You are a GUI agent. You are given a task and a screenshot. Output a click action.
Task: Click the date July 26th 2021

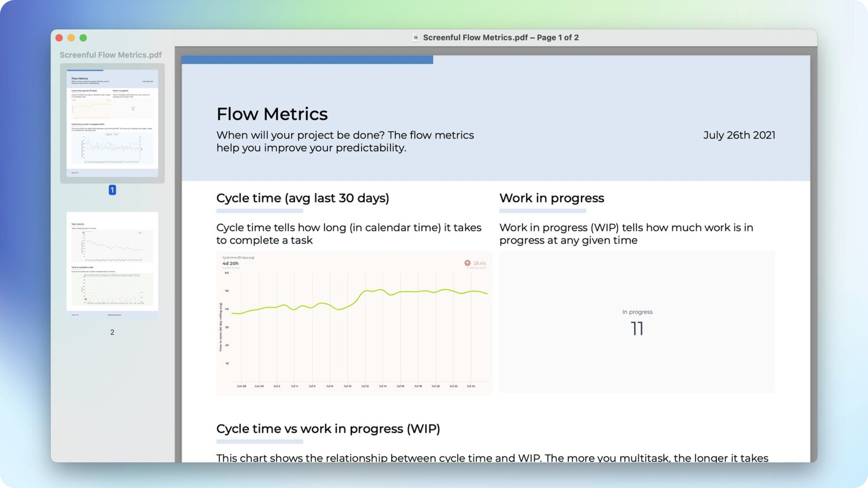pyautogui.click(x=739, y=135)
